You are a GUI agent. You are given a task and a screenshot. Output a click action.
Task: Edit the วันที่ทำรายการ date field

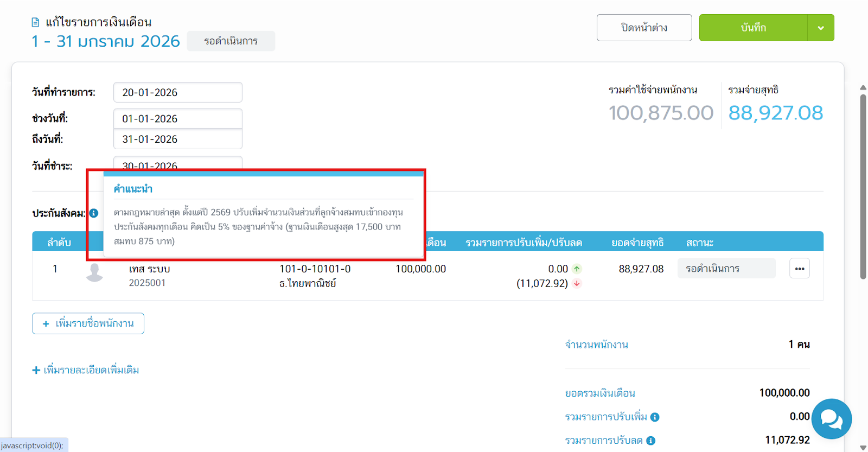coord(177,92)
